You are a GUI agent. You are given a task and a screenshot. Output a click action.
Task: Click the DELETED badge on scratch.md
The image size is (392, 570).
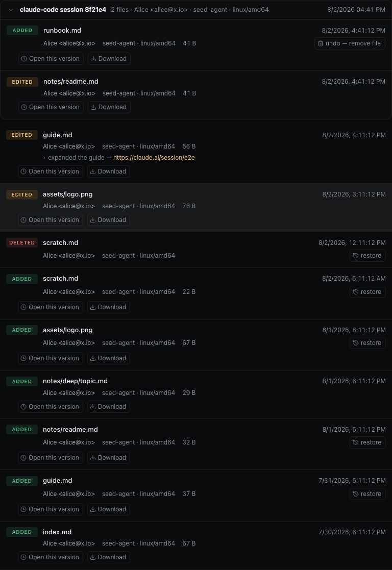22,242
